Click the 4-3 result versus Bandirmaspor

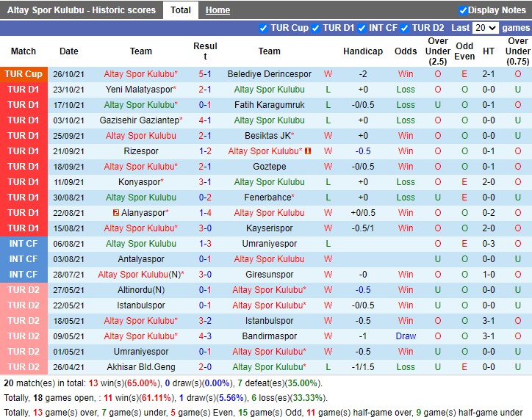[x=205, y=336]
